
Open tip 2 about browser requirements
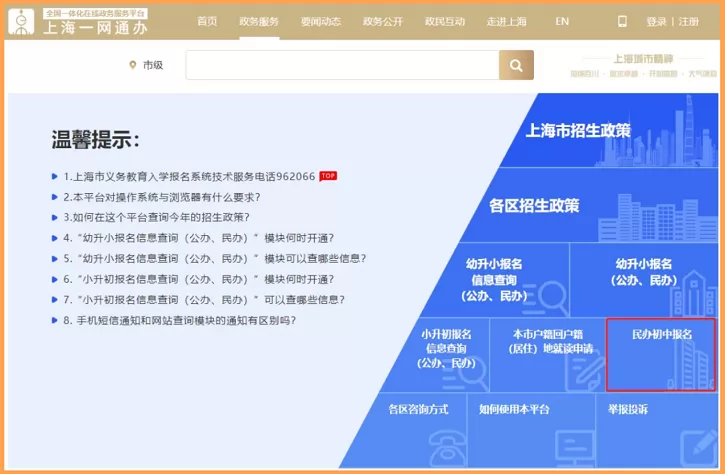click(x=162, y=197)
